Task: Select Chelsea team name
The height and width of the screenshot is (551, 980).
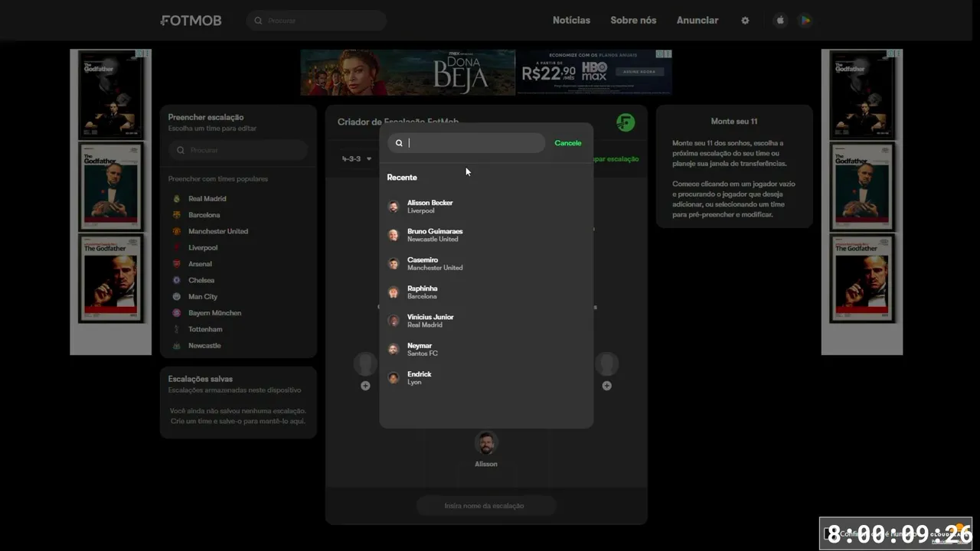Action: 201,280
